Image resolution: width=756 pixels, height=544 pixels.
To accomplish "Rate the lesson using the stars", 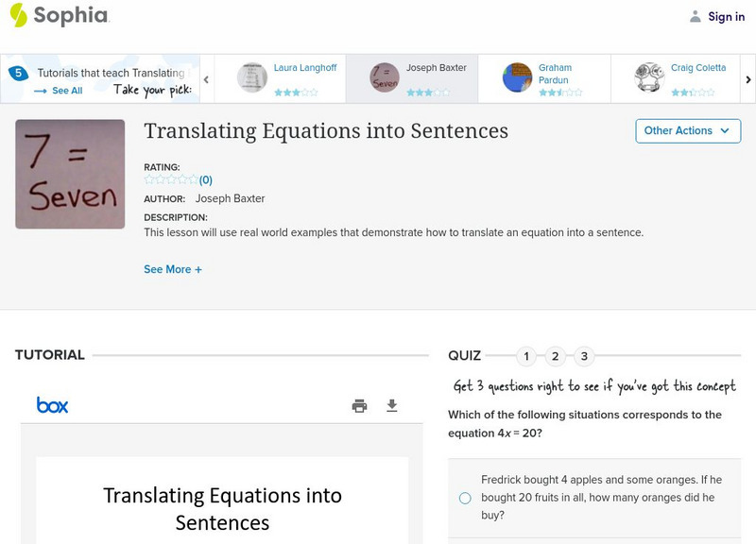I will (x=171, y=179).
